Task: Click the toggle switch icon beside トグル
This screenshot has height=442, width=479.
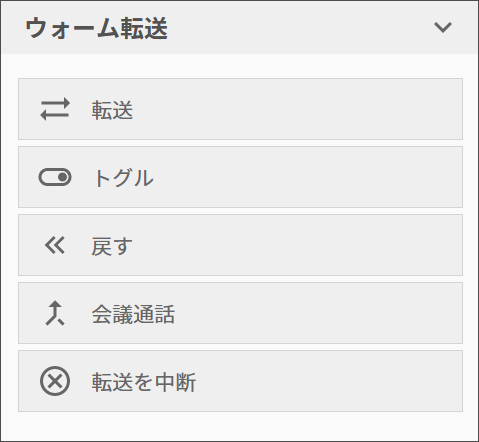Action: 55,177
